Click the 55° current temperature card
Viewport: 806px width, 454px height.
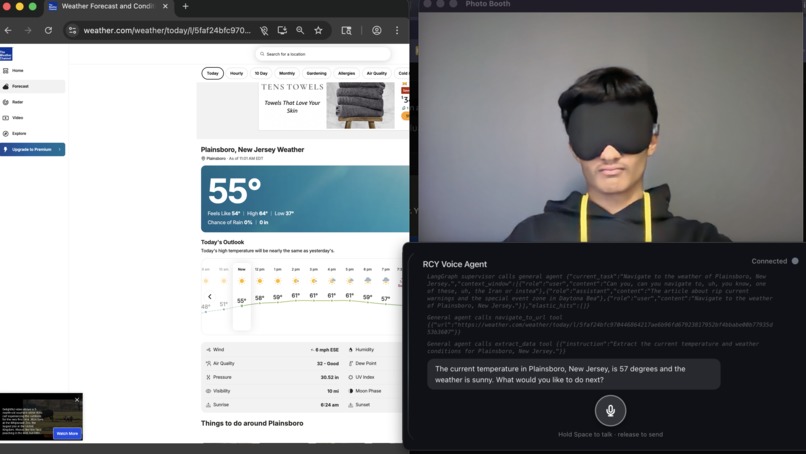pyautogui.click(x=305, y=198)
